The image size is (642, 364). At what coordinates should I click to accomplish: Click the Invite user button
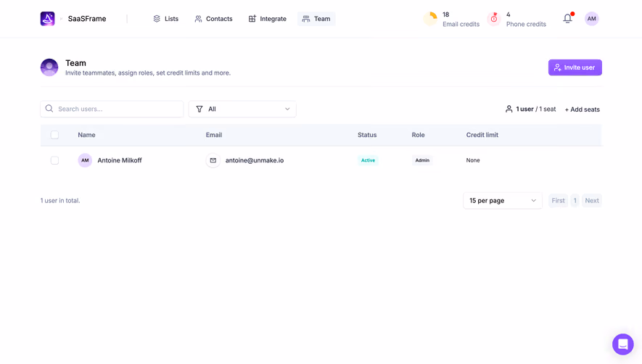(x=575, y=67)
